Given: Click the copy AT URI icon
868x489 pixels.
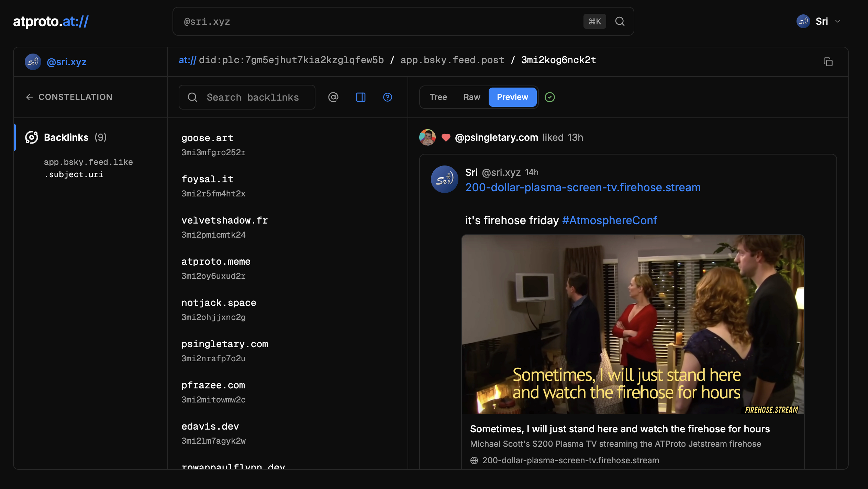Looking at the screenshot, I should pyautogui.click(x=828, y=62).
